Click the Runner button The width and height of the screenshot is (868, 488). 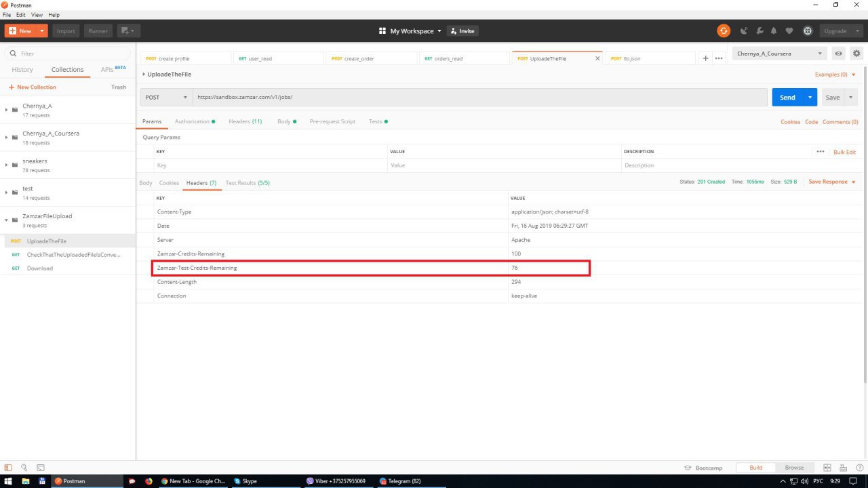point(98,30)
